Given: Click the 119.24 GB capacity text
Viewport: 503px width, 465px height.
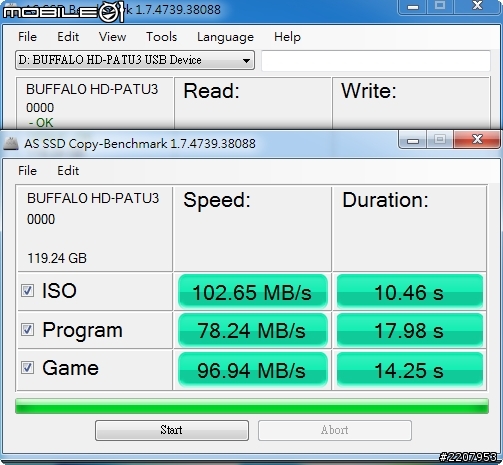Looking at the screenshot, I should [x=57, y=258].
